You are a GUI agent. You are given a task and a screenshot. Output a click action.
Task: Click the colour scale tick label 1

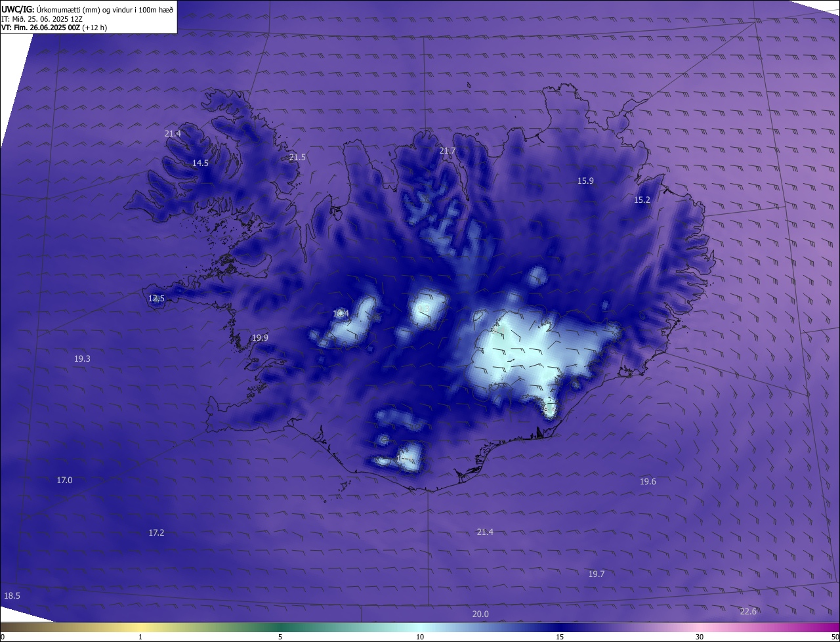[140, 637]
